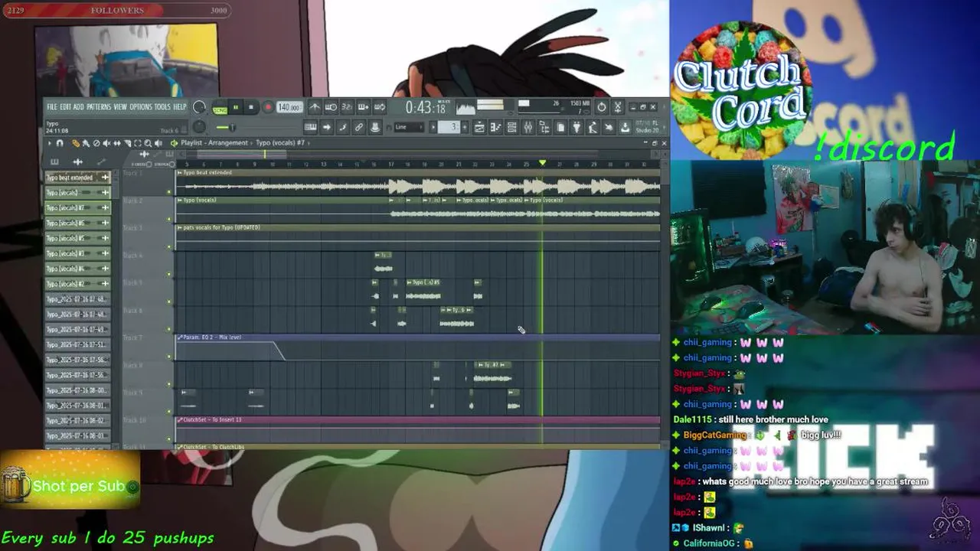Toggle Track 3 mute switch

pyautogui.click(x=169, y=246)
